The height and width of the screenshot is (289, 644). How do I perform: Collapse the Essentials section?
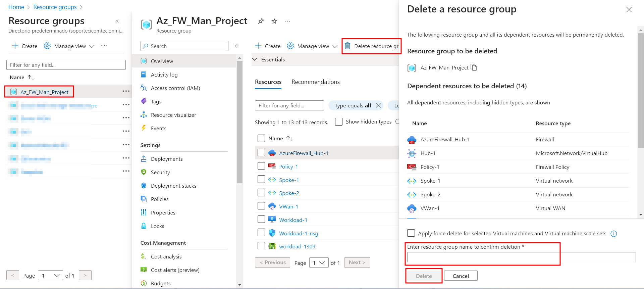point(255,59)
